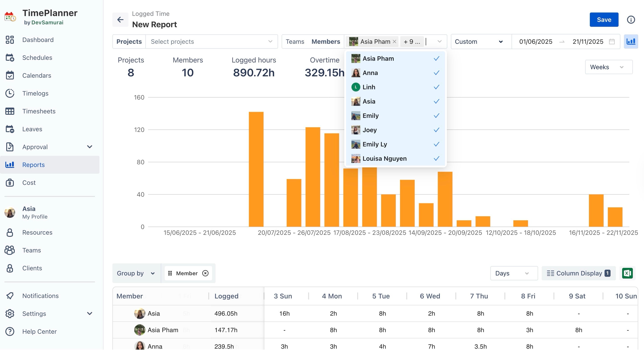Uncheck Linh in the members dropdown
The height and width of the screenshot is (350, 644).
coord(395,87)
